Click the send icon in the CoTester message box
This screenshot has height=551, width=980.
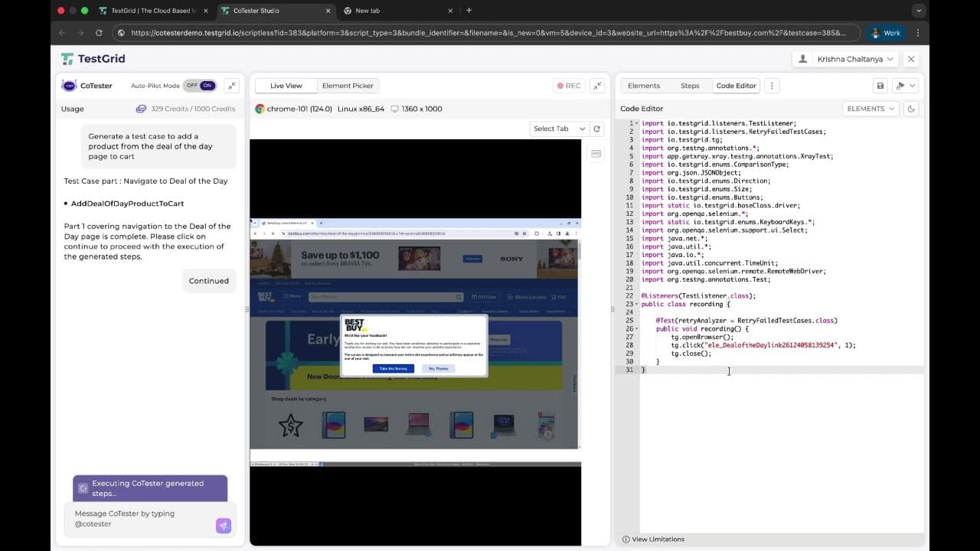tap(223, 526)
